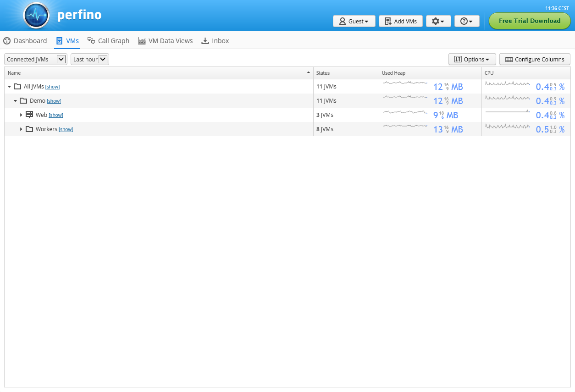Click the Status column header
The width and height of the screenshot is (575, 392).
[x=346, y=73]
